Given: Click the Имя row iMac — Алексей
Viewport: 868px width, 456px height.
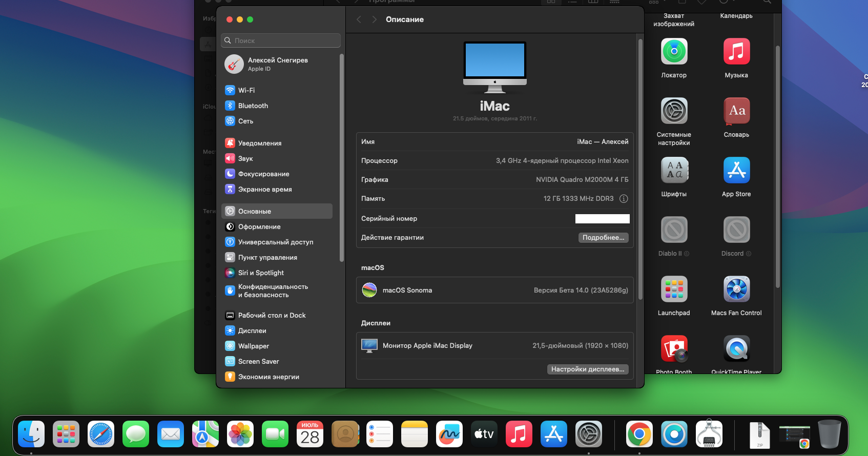Looking at the screenshot, I should pyautogui.click(x=494, y=142).
